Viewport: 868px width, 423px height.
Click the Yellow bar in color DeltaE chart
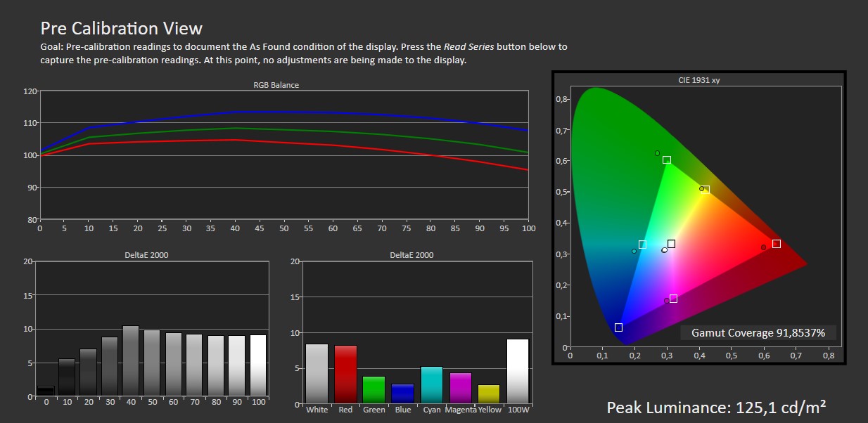point(490,394)
